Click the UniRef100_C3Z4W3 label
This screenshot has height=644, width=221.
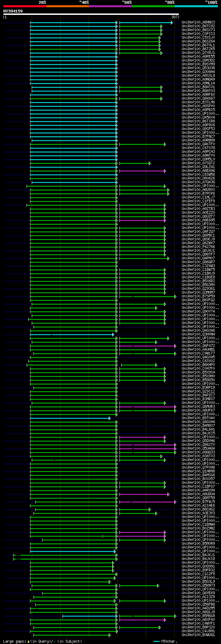pos(198,266)
